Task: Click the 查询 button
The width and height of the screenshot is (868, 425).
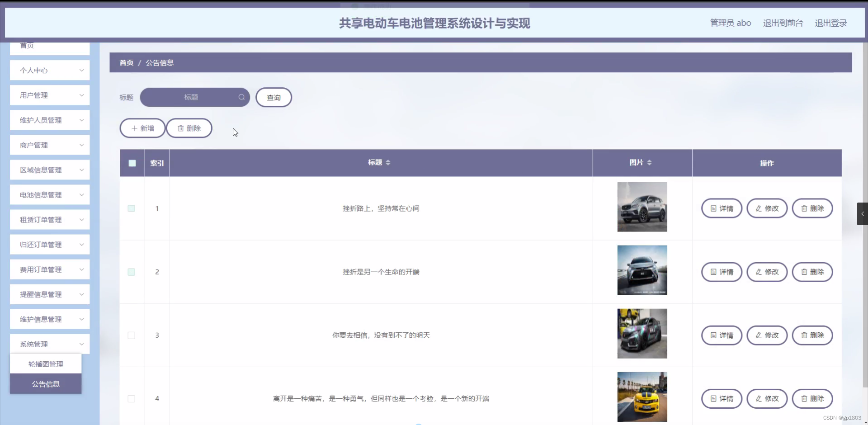Action: [x=274, y=97]
